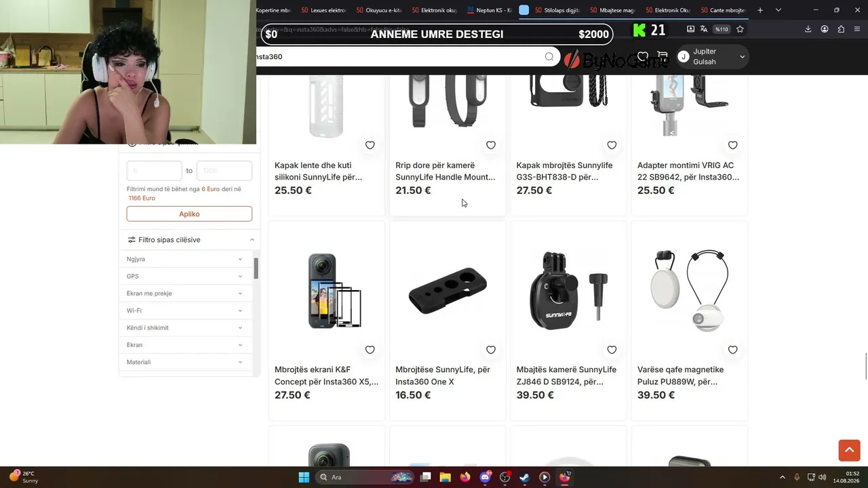This screenshot has height=488, width=868.
Task: Open the browser downloads icon
Action: pos(808,29)
